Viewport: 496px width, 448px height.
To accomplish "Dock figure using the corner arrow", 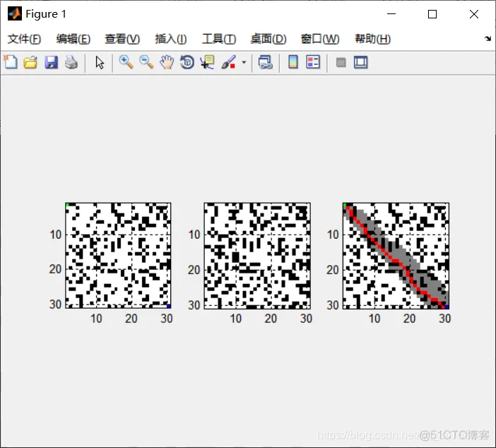I will [488, 39].
